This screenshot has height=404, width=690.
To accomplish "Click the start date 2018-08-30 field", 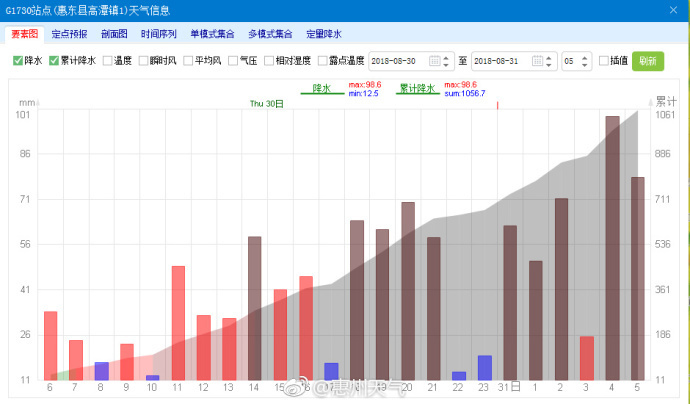I will pyautogui.click(x=398, y=61).
